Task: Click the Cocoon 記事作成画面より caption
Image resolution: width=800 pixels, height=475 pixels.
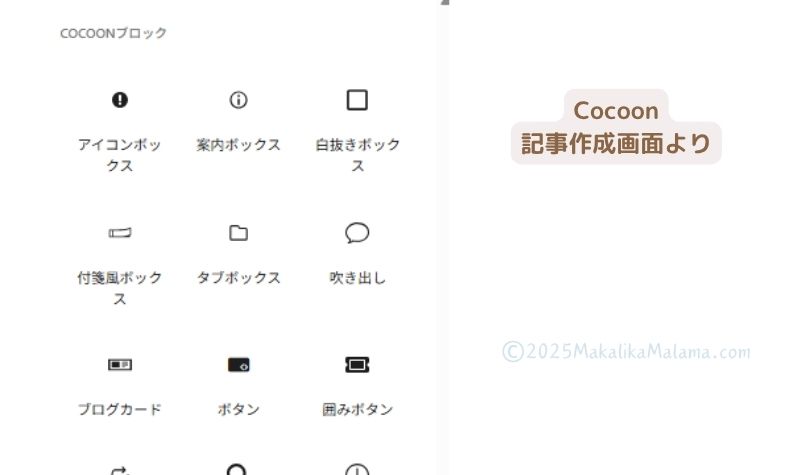Action: pos(616,127)
